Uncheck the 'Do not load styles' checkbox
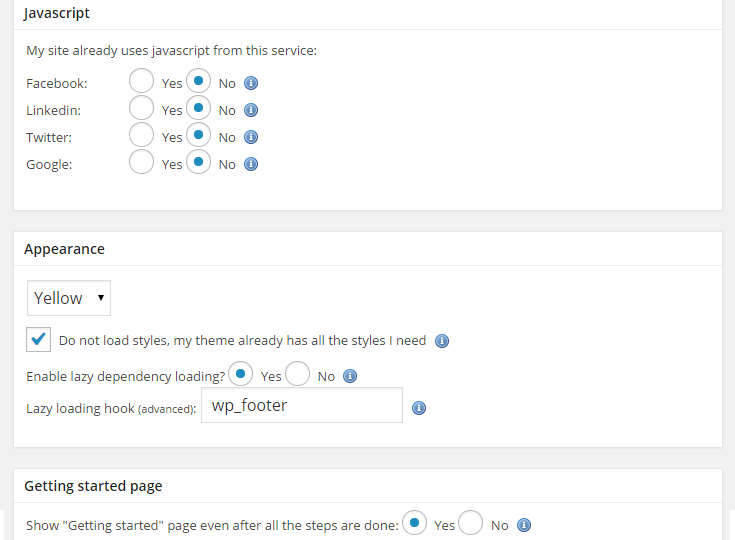The width and height of the screenshot is (735, 540). pos(38,339)
